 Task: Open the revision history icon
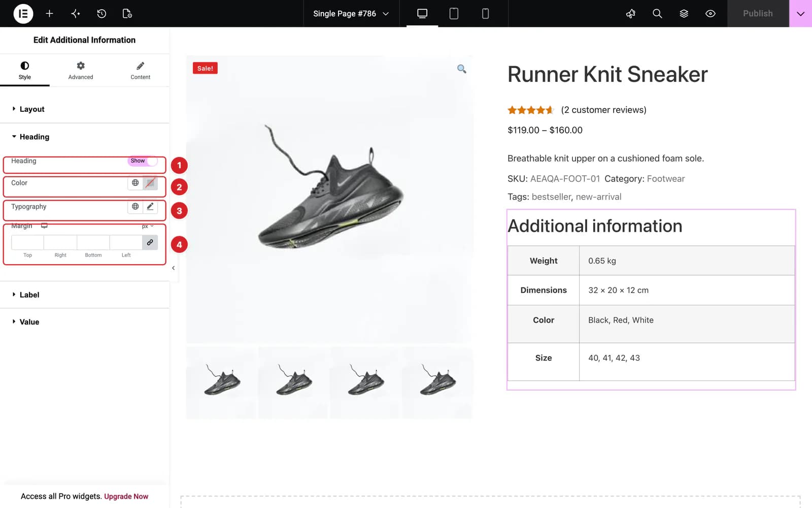pos(101,14)
